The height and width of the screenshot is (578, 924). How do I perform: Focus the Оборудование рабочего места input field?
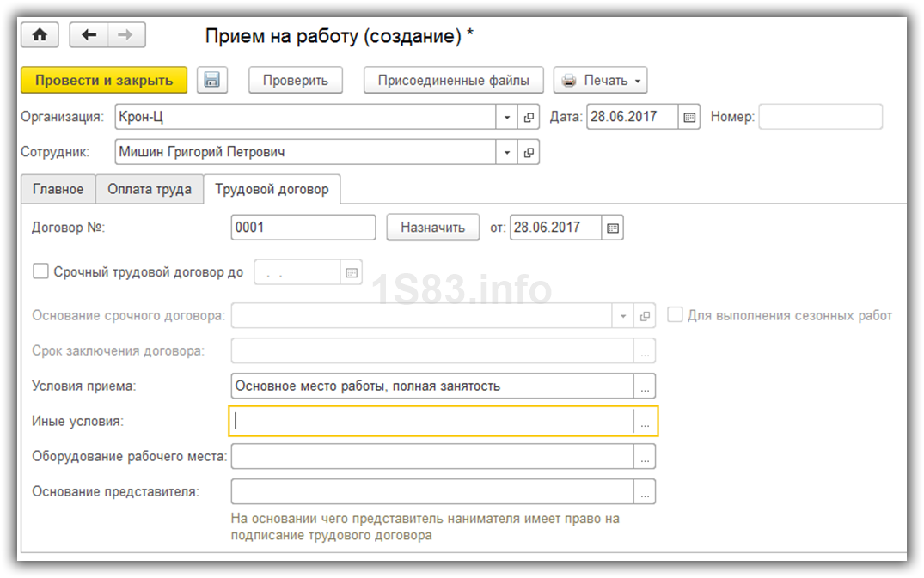pyautogui.click(x=431, y=457)
